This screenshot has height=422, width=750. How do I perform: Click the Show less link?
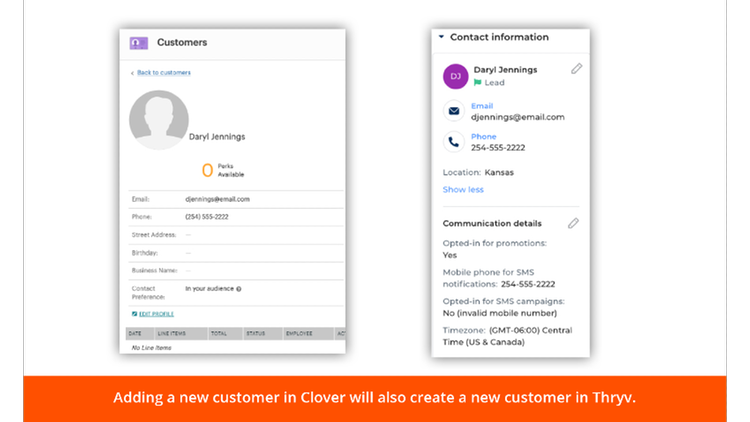(x=463, y=189)
